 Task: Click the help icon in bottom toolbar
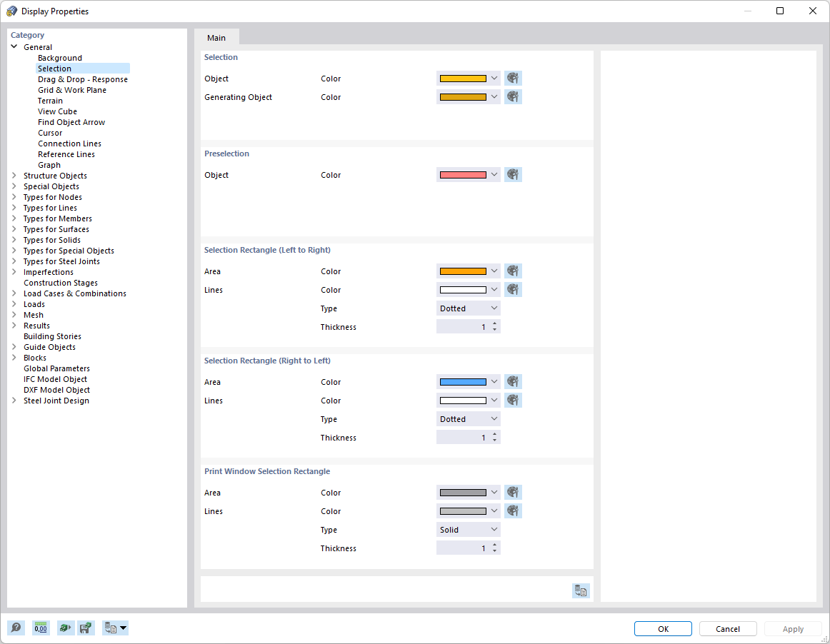click(x=16, y=628)
